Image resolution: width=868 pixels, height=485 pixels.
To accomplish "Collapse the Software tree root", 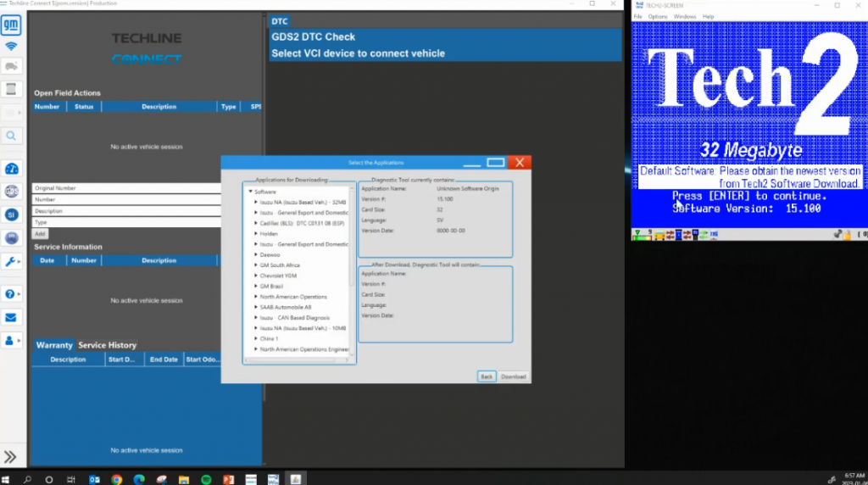I will click(250, 192).
